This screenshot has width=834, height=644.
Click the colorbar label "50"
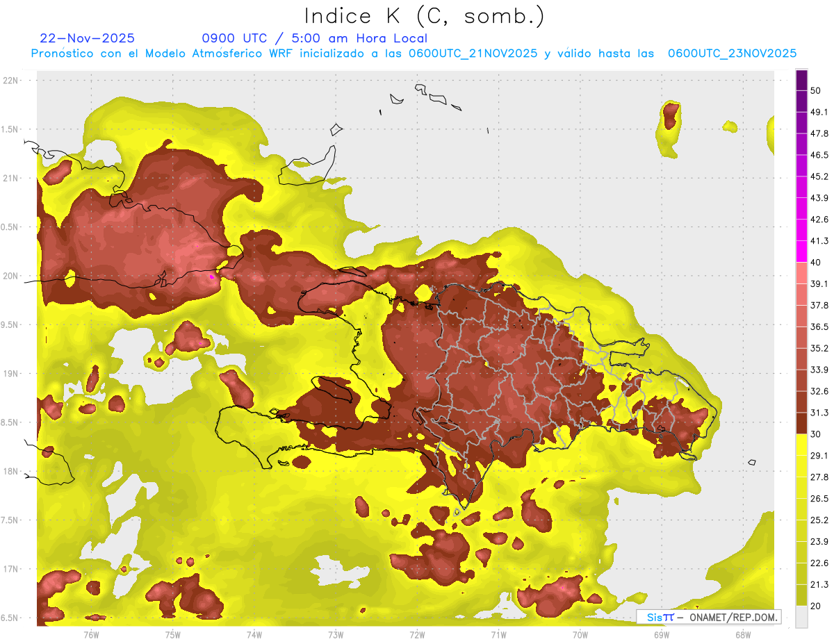click(x=816, y=90)
